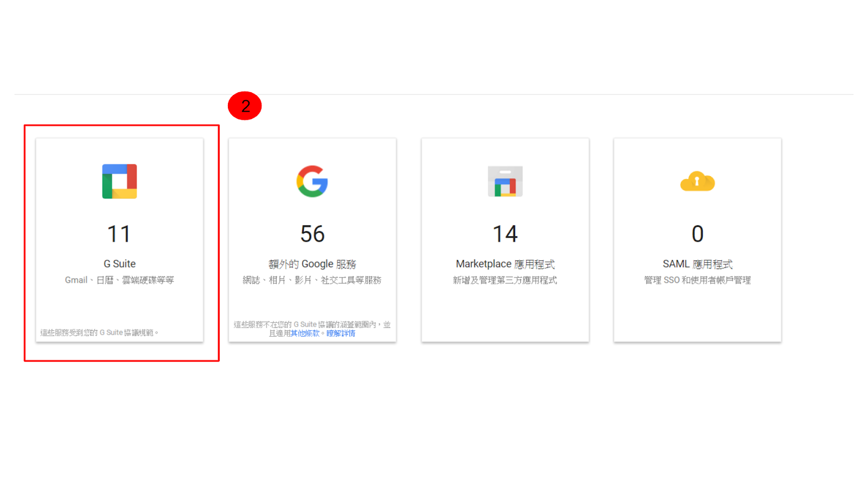Click the SAML cloud key icon
This screenshot has width=868, height=488.
[698, 182]
